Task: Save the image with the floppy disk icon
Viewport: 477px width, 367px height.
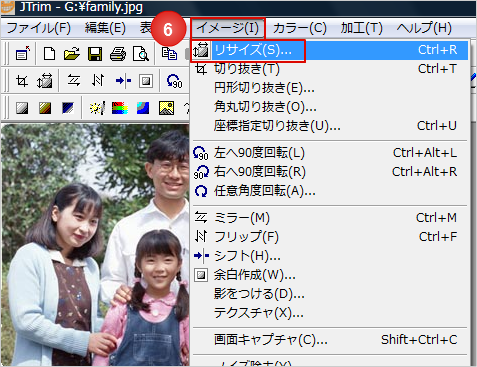Action: pos(95,53)
